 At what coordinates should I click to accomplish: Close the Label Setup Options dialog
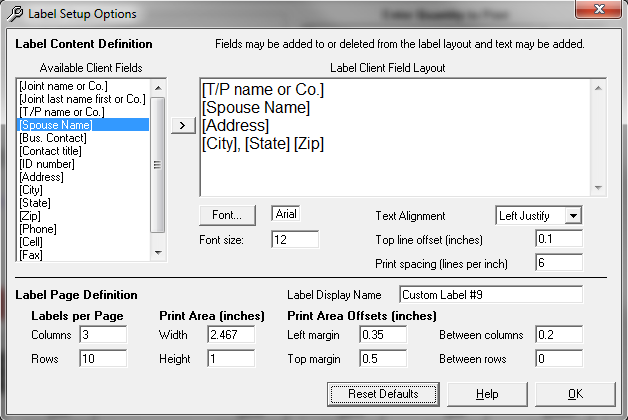(598, 9)
